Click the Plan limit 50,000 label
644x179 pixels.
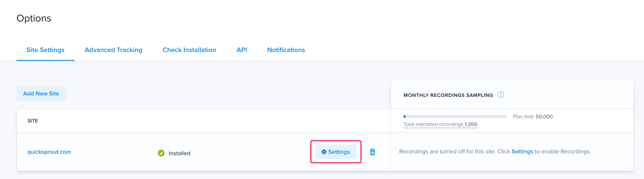coord(533,117)
